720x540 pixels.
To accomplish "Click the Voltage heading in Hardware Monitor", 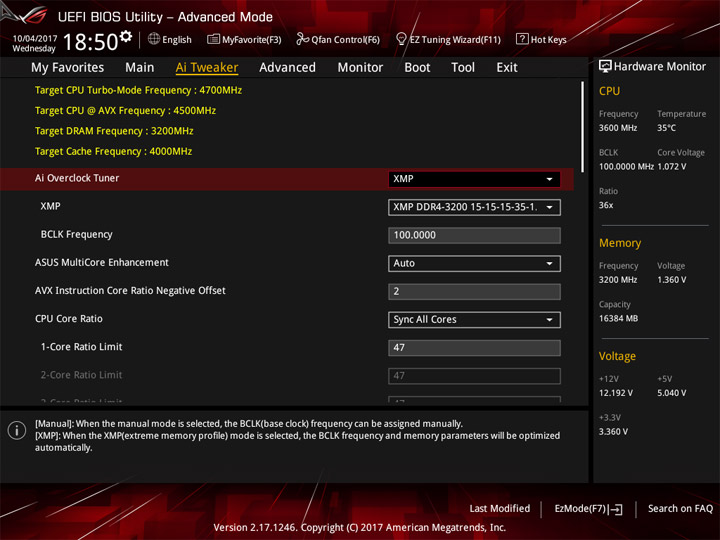I will point(617,356).
